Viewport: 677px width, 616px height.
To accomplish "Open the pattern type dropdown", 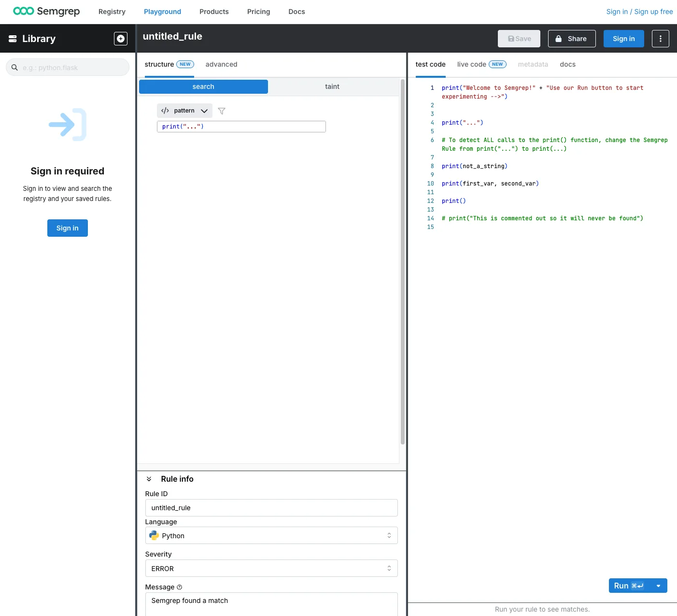I will tap(184, 111).
